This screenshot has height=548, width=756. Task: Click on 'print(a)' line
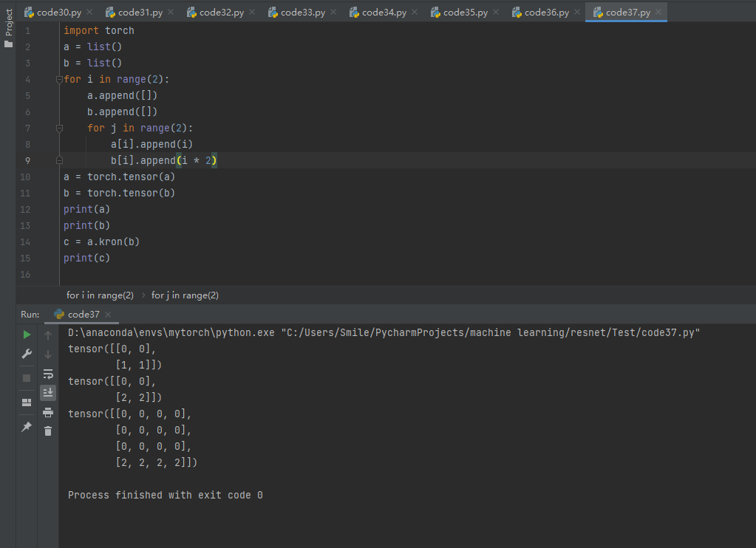point(86,209)
